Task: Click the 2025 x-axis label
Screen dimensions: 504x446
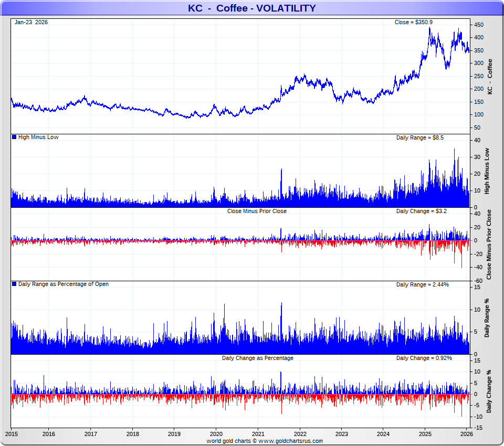Action: click(425, 434)
